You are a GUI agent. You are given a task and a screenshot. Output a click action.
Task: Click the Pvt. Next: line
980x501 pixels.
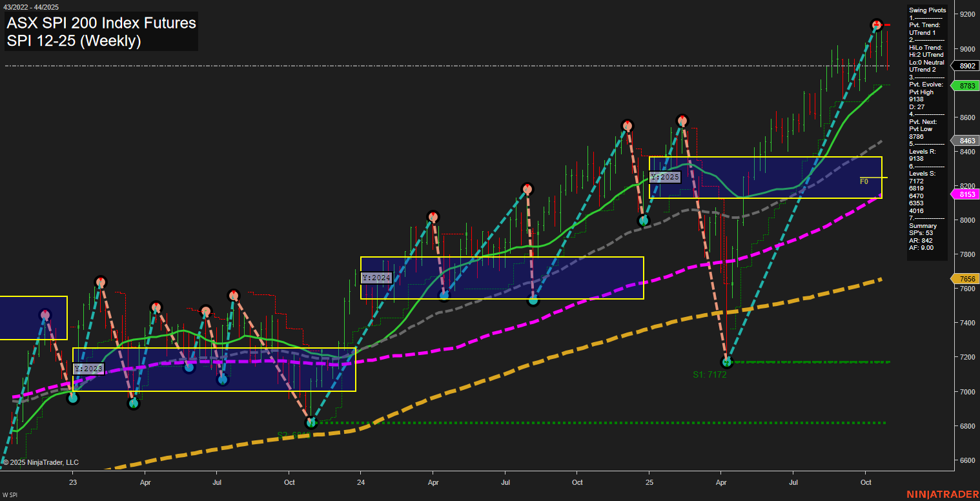click(x=923, y=121)
